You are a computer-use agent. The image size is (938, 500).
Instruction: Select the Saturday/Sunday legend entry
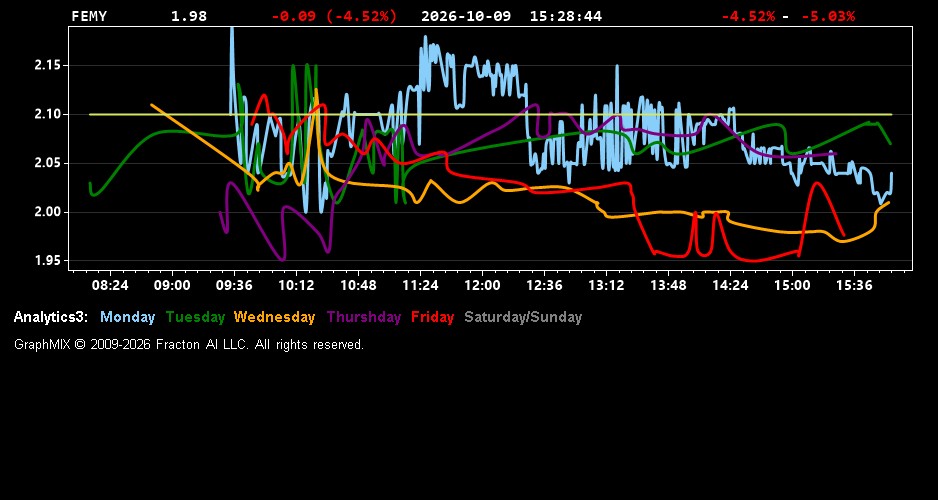pyautogui.click(x=523, y=318)
